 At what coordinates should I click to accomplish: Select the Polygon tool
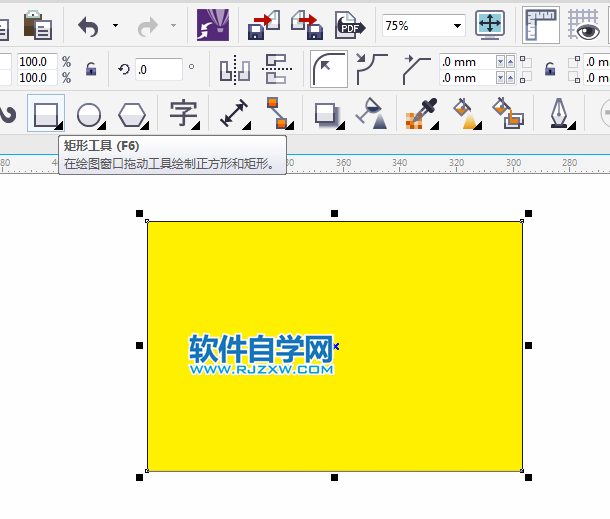(x=132, y=115)
